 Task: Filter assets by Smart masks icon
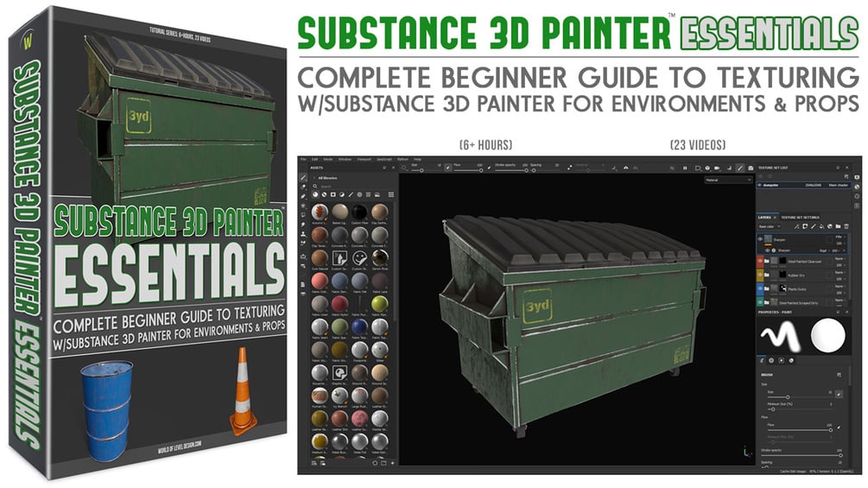click(x=333, y=194)
